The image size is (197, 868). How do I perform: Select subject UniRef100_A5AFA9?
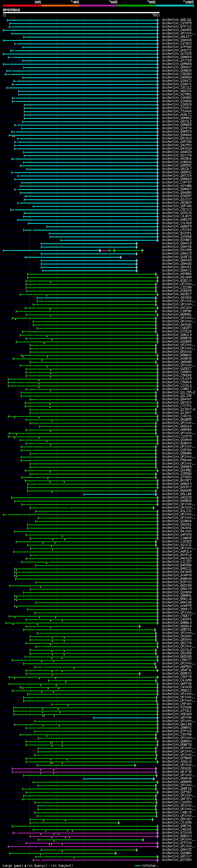point(177,778)
